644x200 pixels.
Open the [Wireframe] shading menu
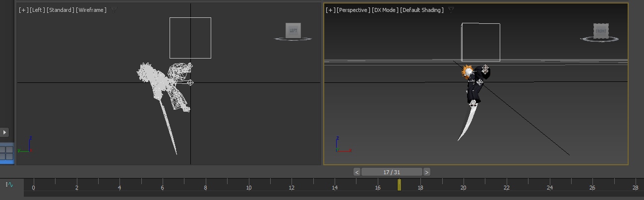91,10
